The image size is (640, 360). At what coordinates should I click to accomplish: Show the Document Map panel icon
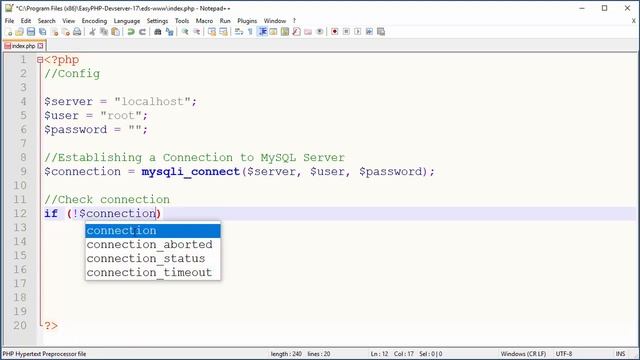click(x=285, y=32)
